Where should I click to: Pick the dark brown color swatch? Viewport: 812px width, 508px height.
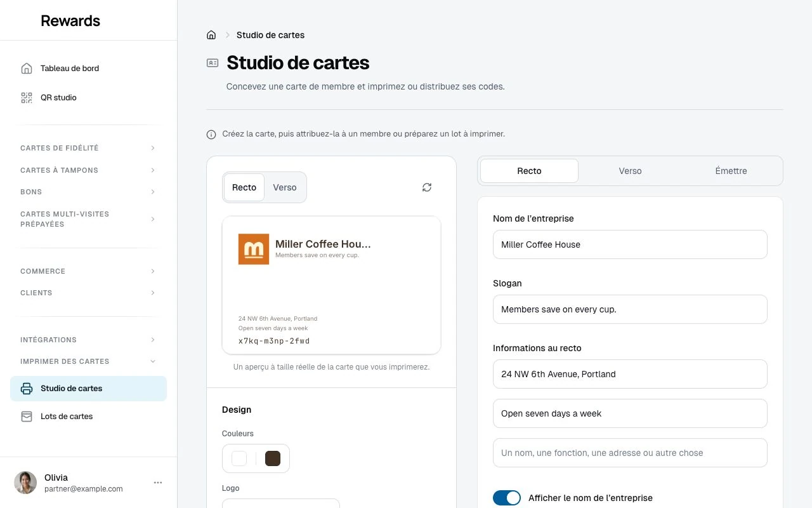coord(273,458)
